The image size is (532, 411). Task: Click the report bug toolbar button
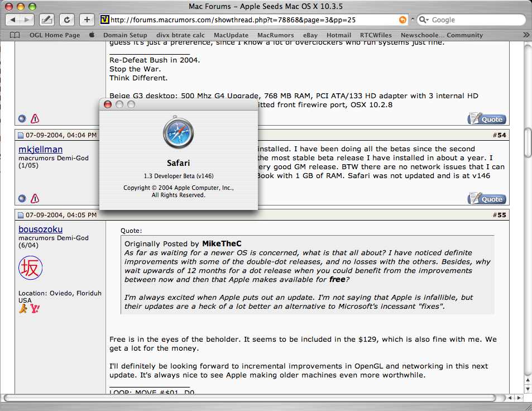tap(46, 20)
